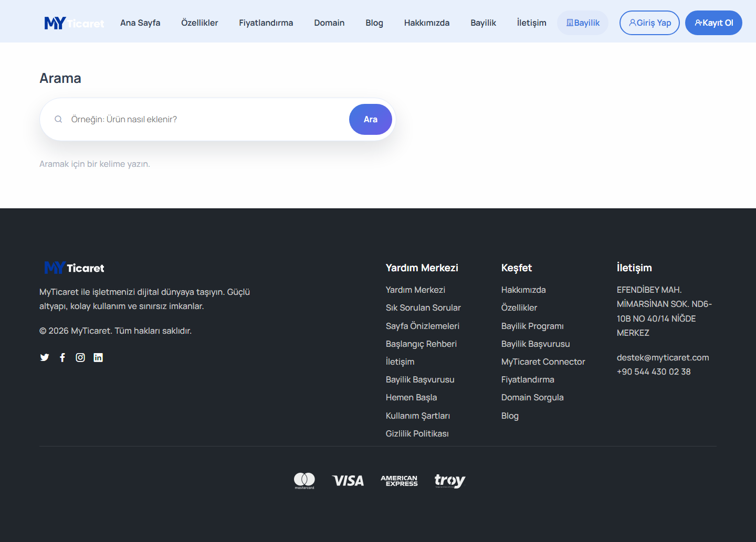
Task: Open the Instagram social icon
Action: tap(80, 357)
